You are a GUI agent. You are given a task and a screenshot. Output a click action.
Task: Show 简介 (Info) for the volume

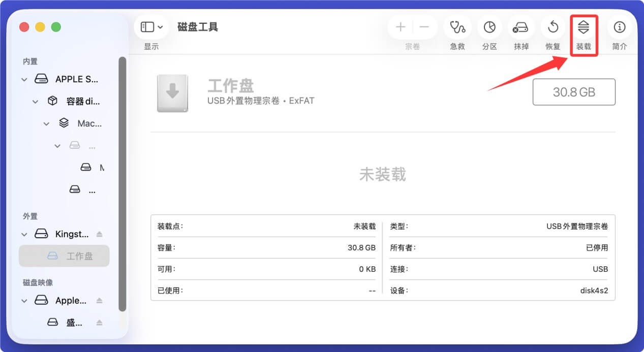pos(619,27)
